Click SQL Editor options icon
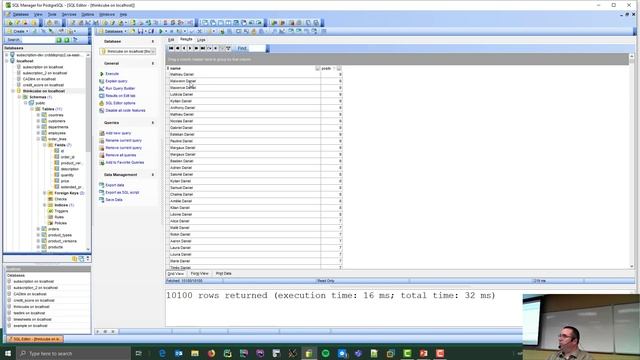The width and height of the screenshot is (640, 360). 102,103
